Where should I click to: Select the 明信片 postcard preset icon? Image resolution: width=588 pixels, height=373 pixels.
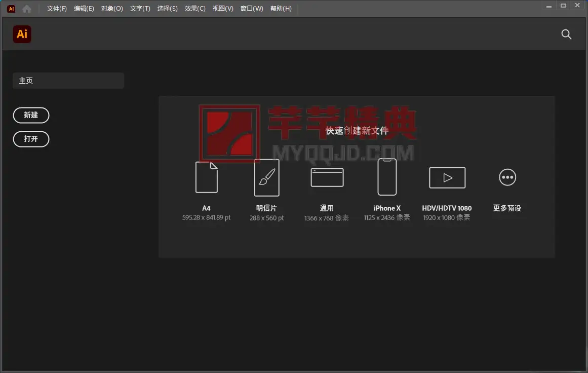[x=266, y=177]
